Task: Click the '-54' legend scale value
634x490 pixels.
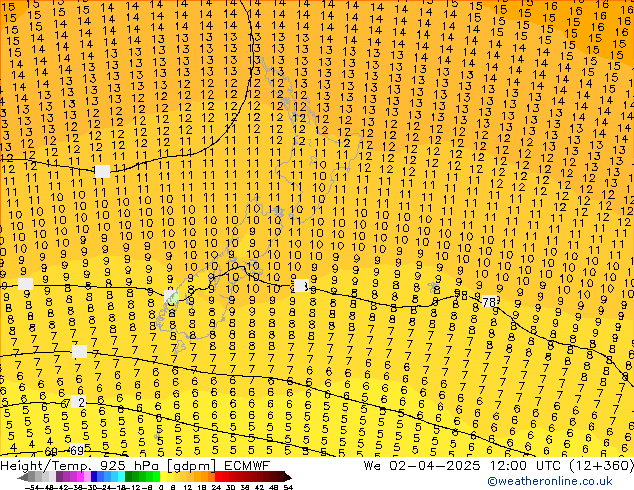Action: point(32,487)
